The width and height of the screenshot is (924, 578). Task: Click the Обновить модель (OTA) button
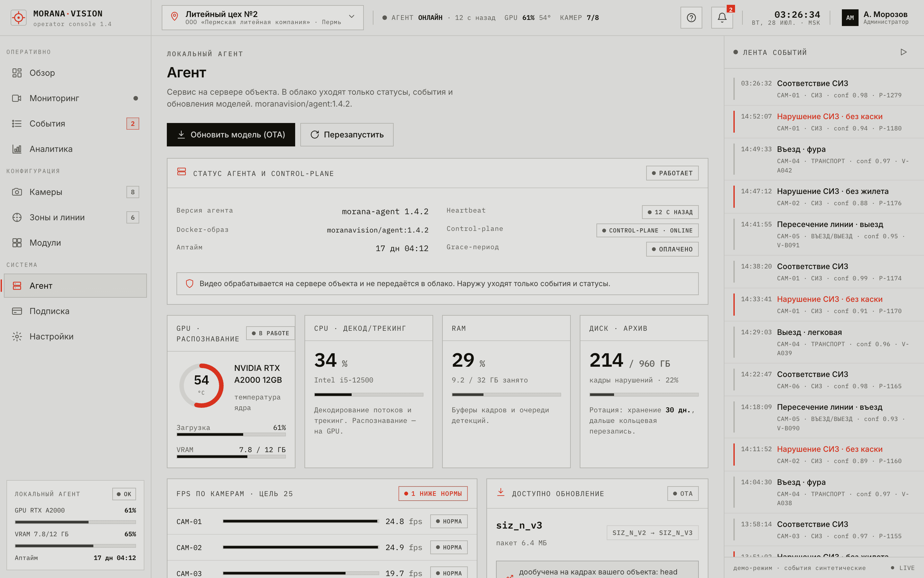tap(231, 135)
